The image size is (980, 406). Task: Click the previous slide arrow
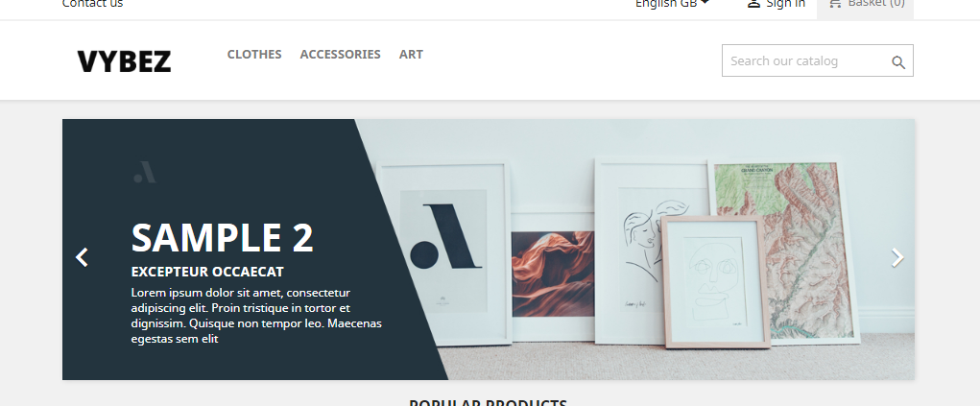[x=82, y=257]
